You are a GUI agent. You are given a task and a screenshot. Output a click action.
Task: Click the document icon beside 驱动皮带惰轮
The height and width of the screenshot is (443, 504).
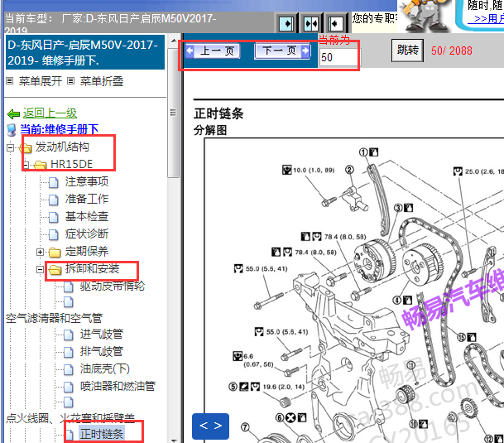click(x=69, y=287)
